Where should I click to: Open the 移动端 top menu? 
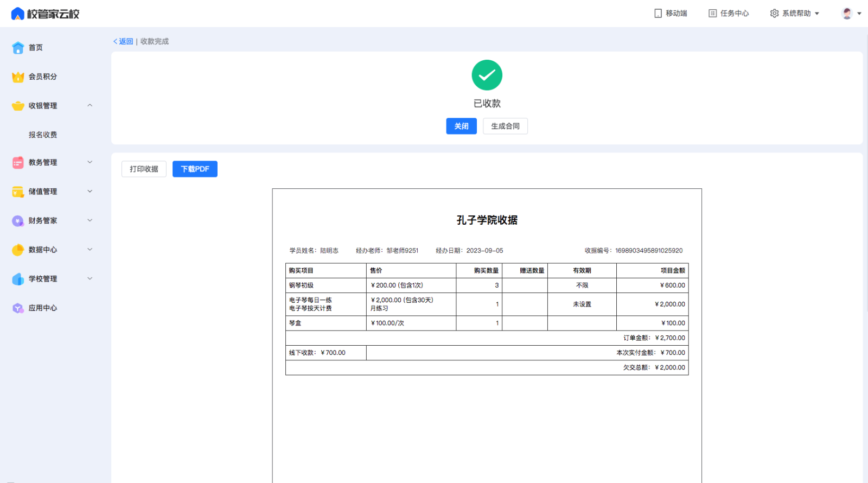pyautogui.click(x=671, y=13)
